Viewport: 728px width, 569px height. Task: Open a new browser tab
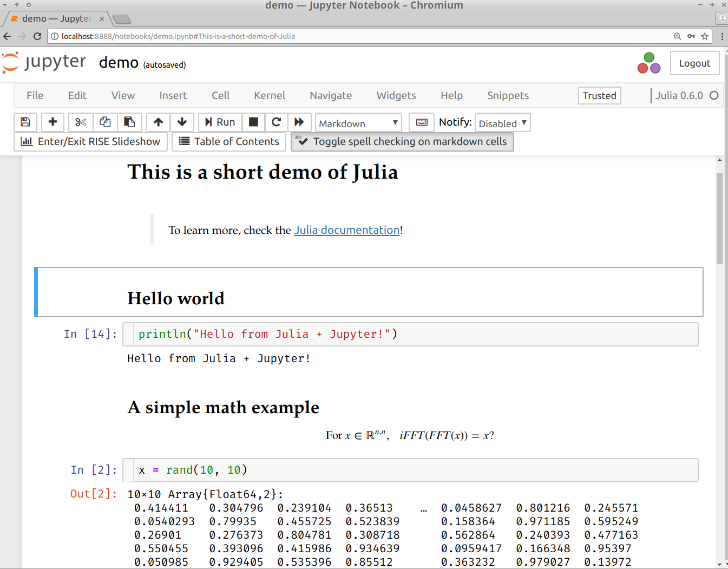(122, 19)
